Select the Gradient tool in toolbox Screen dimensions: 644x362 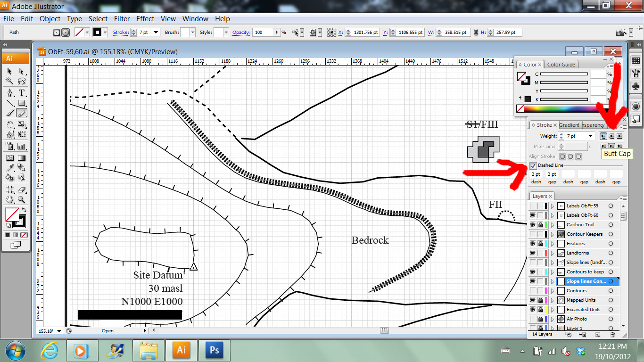22,157
